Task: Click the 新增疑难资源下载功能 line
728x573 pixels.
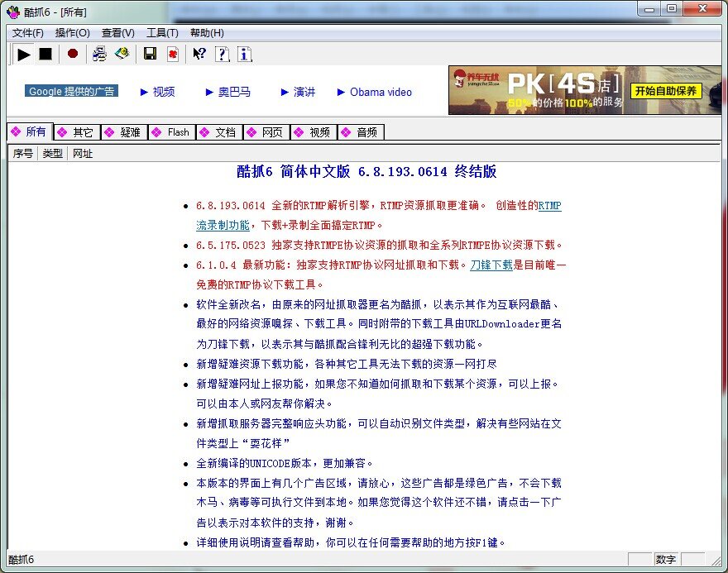Action: (x=347, y=364)
